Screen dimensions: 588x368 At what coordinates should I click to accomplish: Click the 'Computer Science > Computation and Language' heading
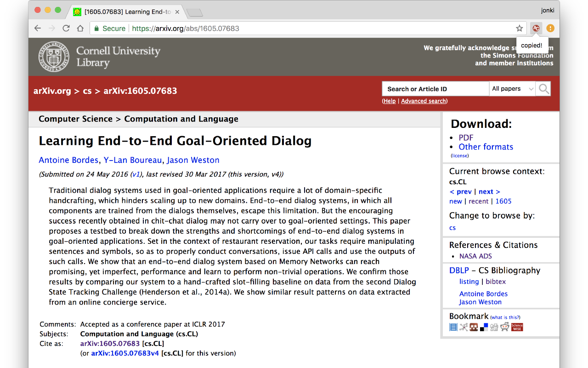click(x=138, y=119)
